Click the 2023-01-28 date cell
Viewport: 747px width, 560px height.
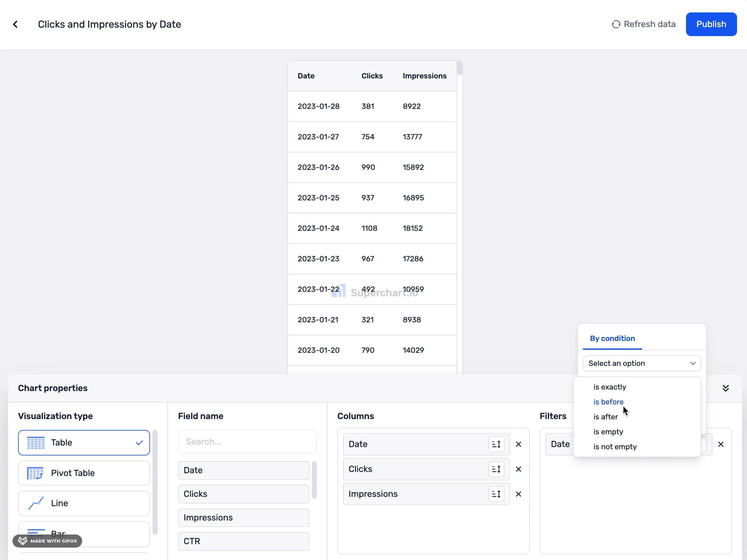click(318, 106)
